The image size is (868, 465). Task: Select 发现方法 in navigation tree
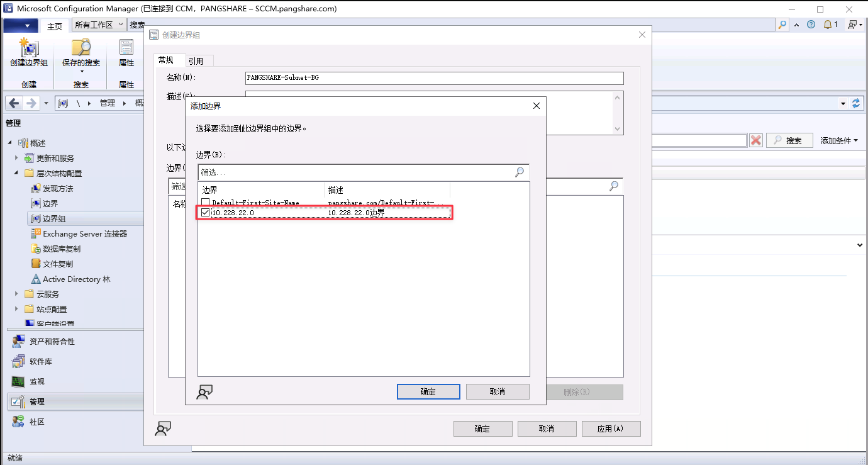tap(58, 188)
